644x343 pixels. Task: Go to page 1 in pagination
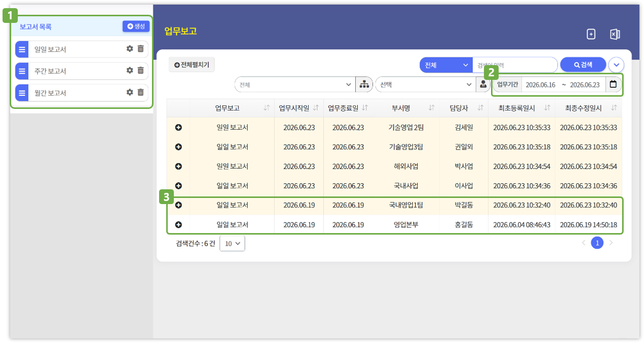(597, 243)
